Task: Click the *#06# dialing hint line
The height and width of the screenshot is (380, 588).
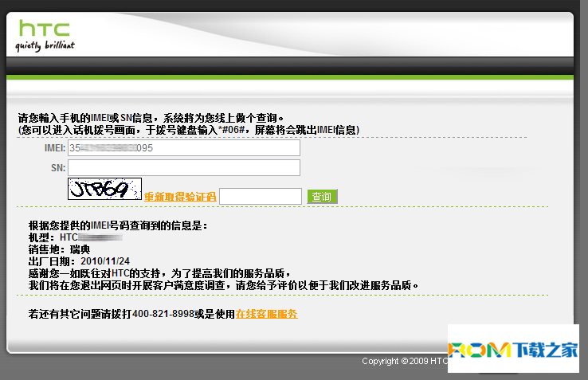Action: [x=189, y=130]
